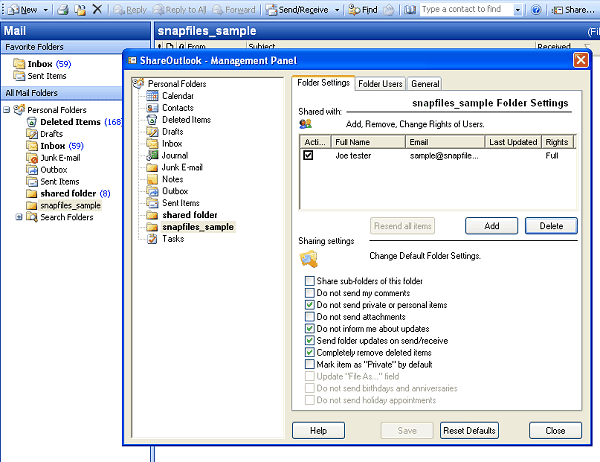Select shared folder in Management Panel tree
Image resolution: width=600 pixels, height=462 pixels.
[x=182, y=215]
